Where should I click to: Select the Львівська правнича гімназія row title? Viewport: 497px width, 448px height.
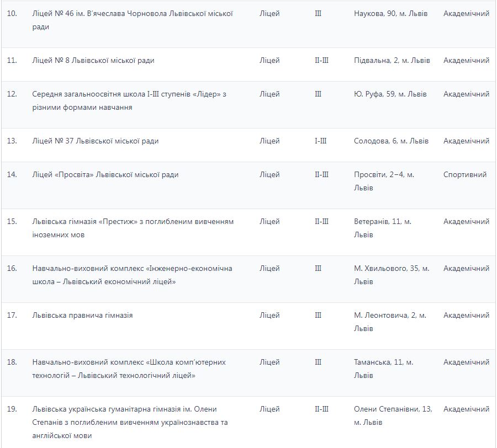83,316
